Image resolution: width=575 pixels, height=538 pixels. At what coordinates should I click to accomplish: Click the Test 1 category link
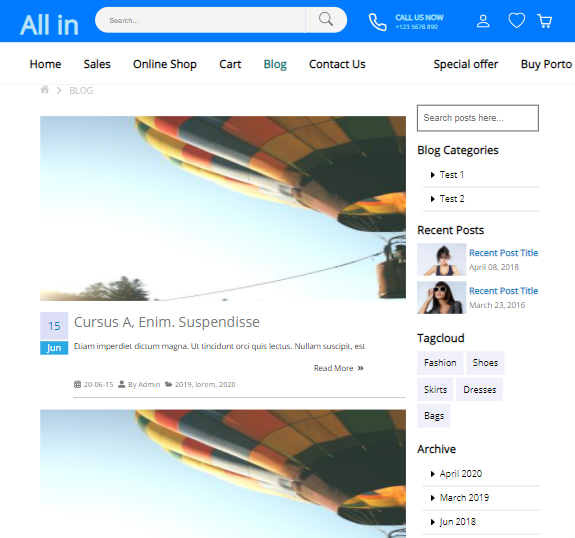click(452, 175)
